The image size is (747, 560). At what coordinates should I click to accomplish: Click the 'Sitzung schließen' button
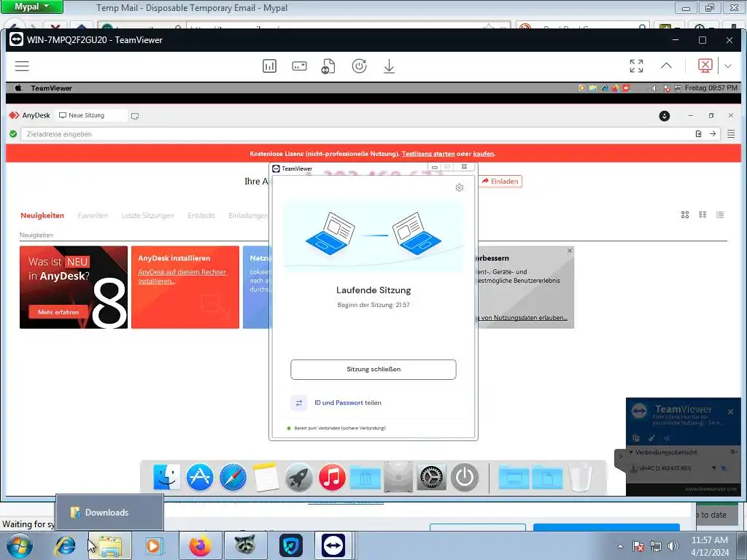[373, 370]
